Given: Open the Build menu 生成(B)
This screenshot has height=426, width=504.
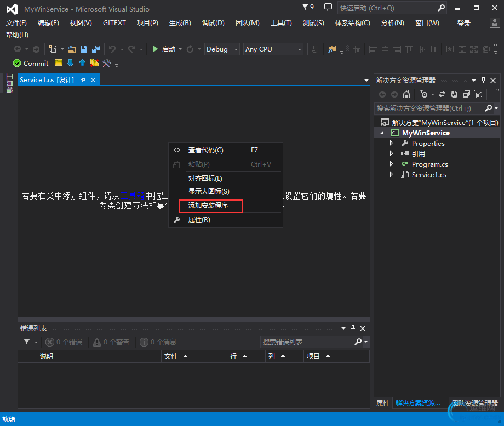Looking at the screenshot, I should coord(180,23).
